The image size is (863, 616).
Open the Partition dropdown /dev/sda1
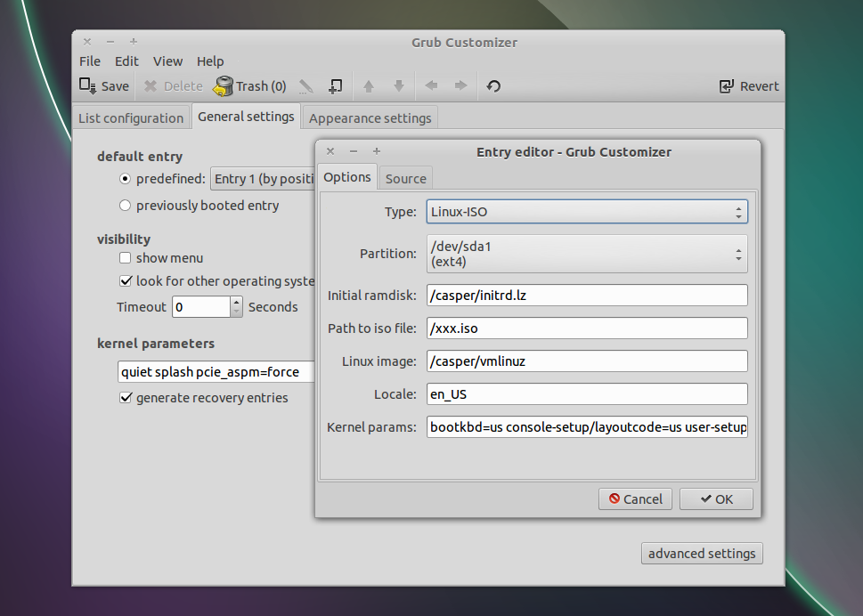point(587,254)
